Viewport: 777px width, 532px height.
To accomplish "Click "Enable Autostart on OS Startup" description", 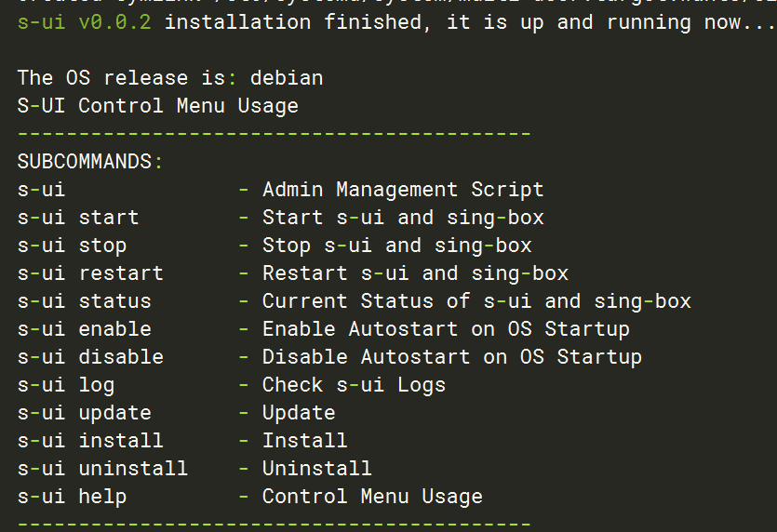I will point(446,329).
